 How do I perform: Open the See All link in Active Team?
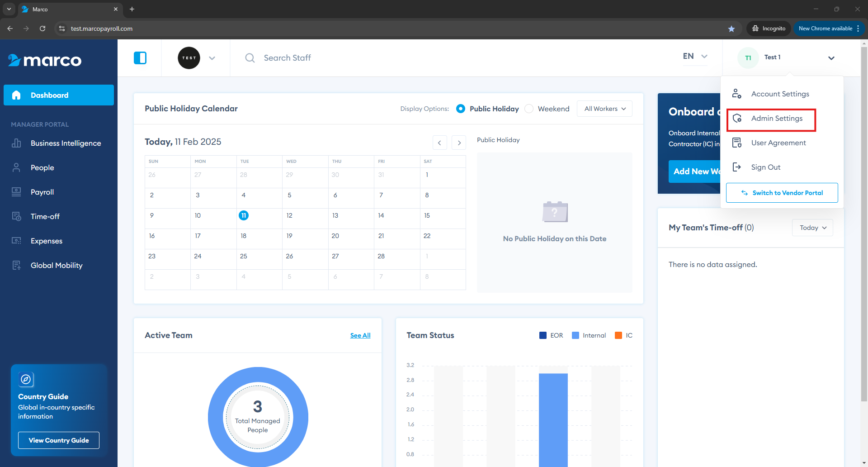point(360,335)
